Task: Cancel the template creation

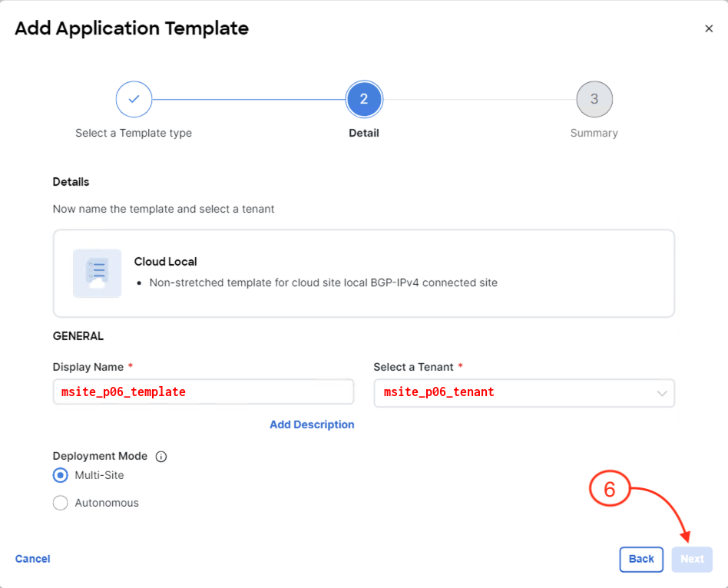Action: click(33, 559)
